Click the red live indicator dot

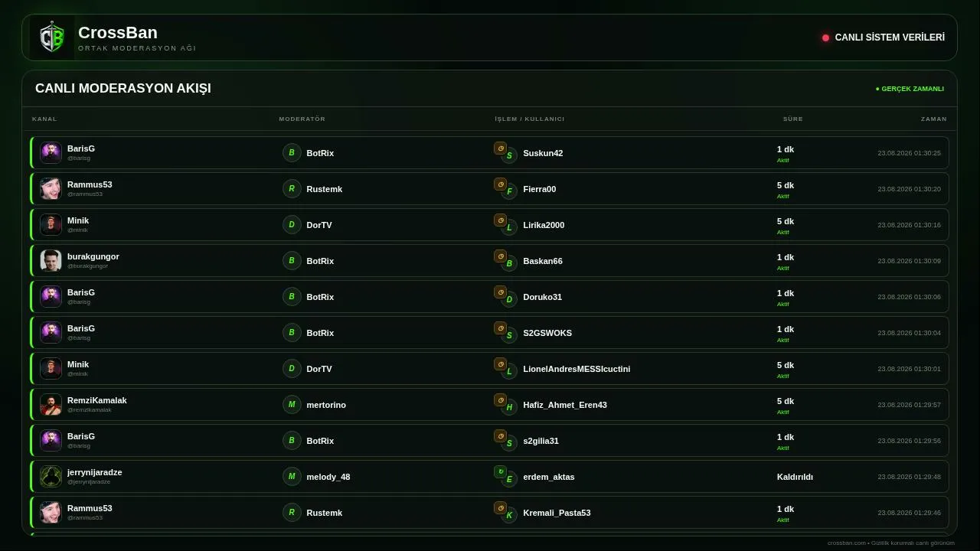pyautogui.click(x=825, y=37)
